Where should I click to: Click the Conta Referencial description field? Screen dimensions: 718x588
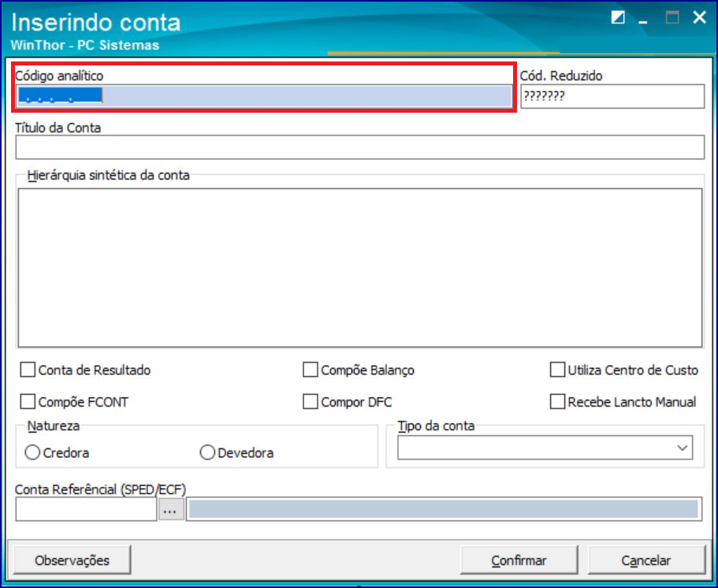point(443,509)
